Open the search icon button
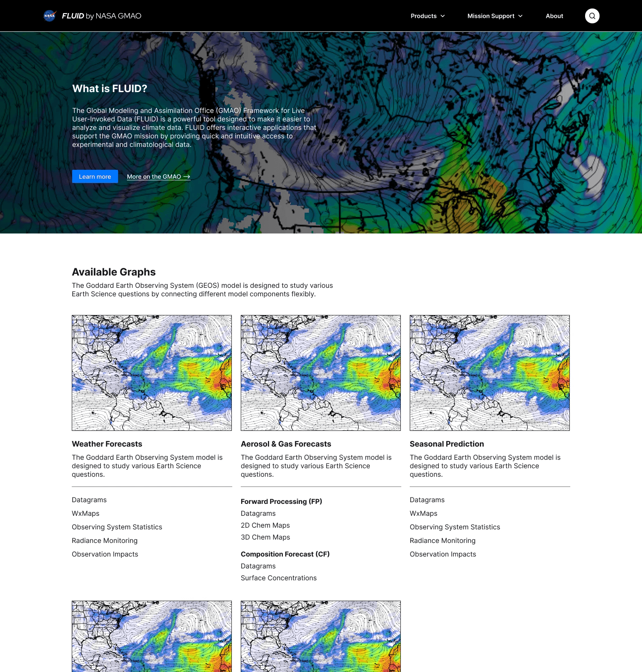Viewport: 642px width, 672px height. point(592,16)
